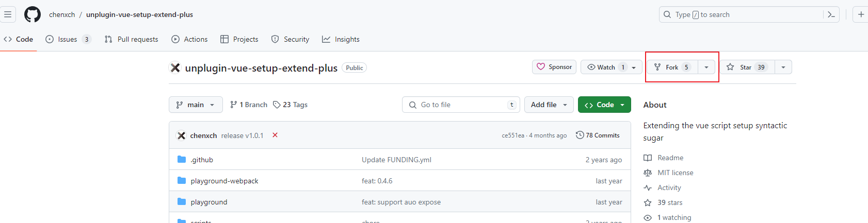Click the chenxch avatar in commit row
Viewport: 868px width, 223px height.
[181, 135]
